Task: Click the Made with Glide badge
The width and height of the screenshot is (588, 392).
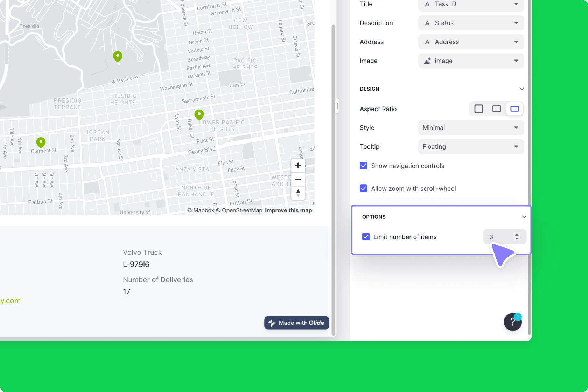Action: click(296, 323)
